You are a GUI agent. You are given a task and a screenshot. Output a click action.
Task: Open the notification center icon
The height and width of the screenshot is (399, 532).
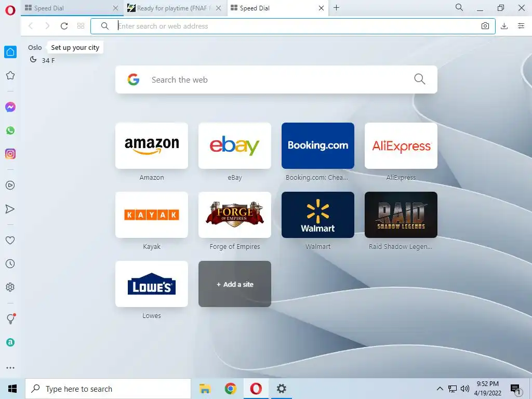click(516, 390)
